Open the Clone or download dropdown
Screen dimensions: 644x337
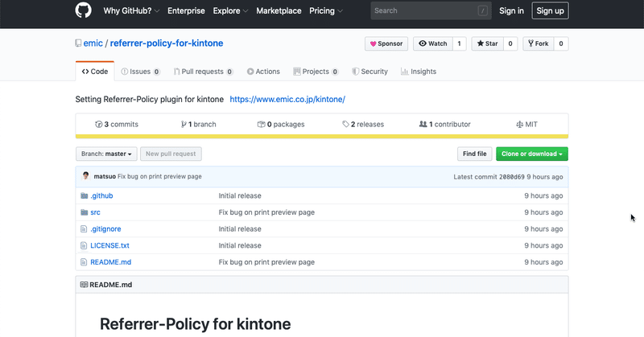click(x=532, y=154)
